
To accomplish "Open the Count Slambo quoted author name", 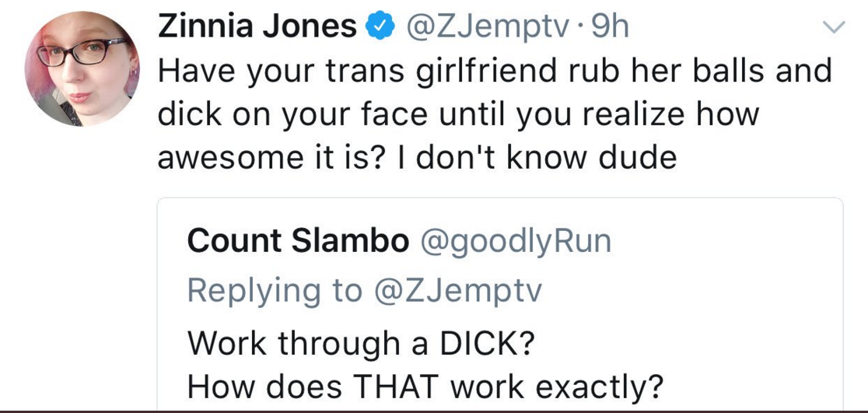I will (x=299, y=241).
